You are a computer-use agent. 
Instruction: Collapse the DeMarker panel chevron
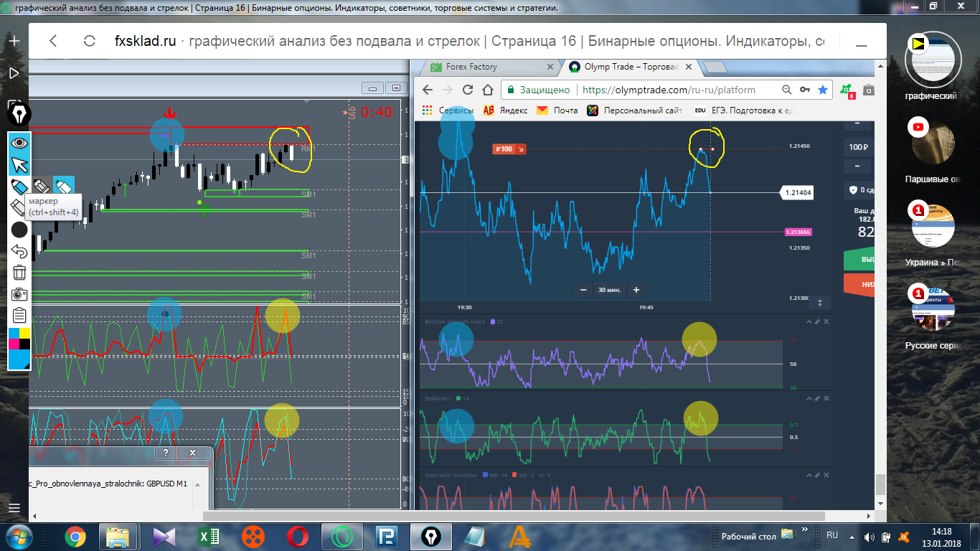pos(809,398)
